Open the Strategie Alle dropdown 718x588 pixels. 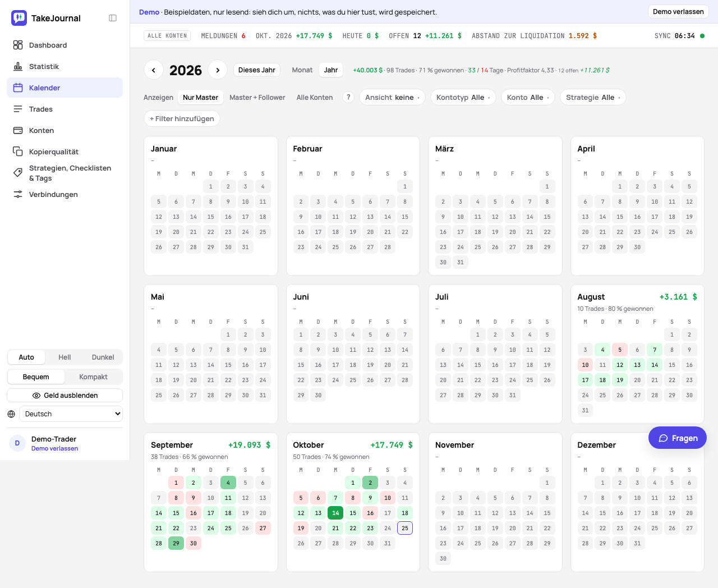click(593, 97)
